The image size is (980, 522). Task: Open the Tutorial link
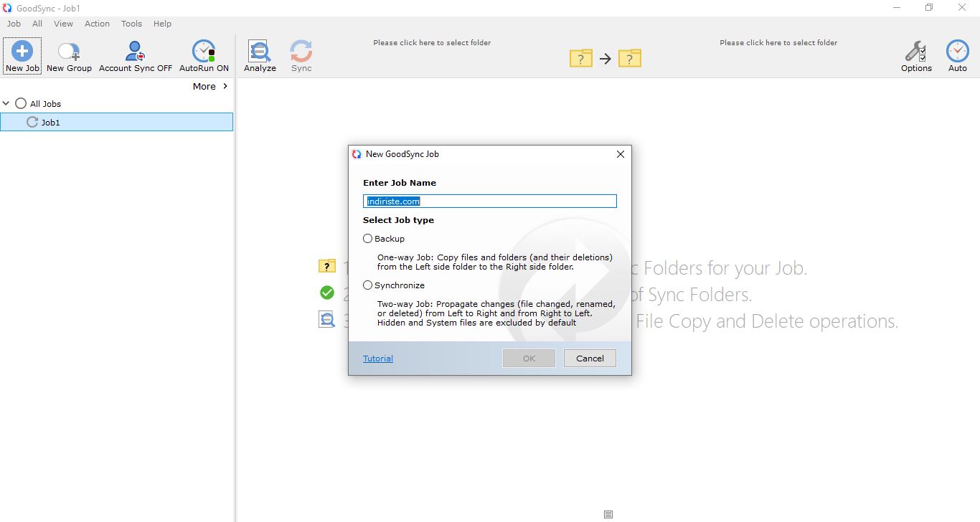click(378, 359)
